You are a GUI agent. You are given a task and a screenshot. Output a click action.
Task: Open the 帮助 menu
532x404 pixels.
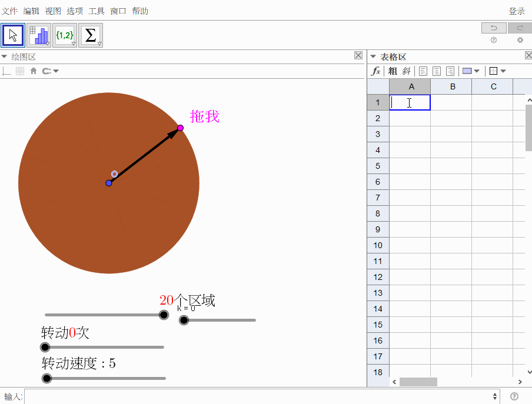(x=140, y=11)
